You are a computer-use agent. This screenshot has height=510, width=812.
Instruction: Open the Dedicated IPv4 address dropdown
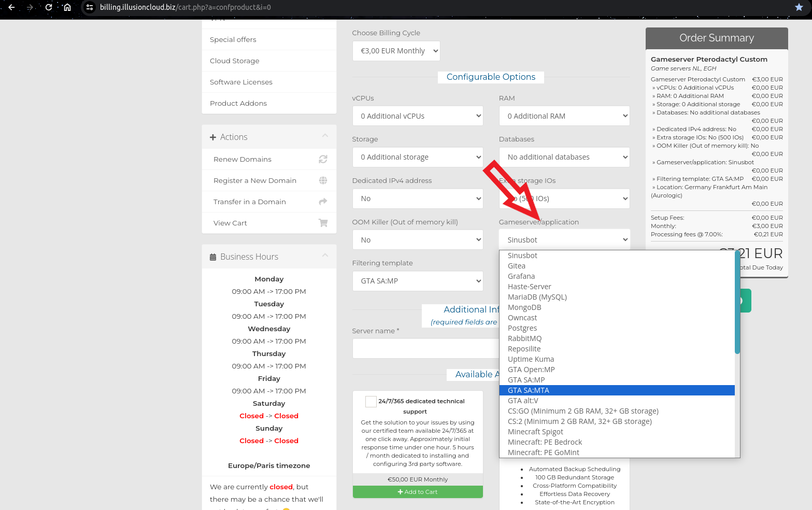pyautogui.click(x=418, y=199)
